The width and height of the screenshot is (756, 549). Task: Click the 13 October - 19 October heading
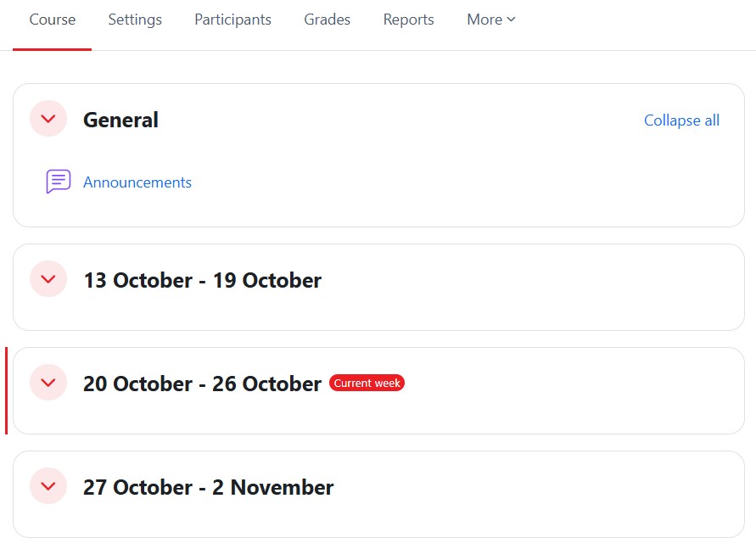[202, 280]
